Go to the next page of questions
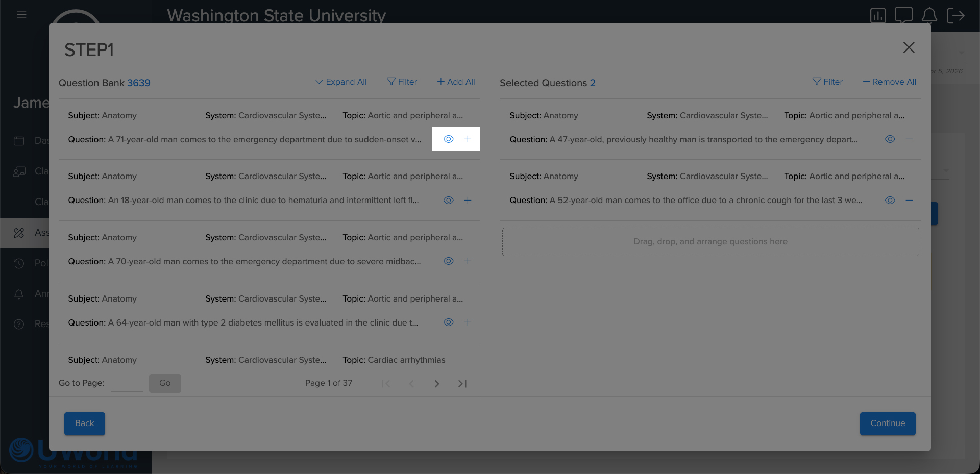The image size is (980, 474). coord(436,384)
